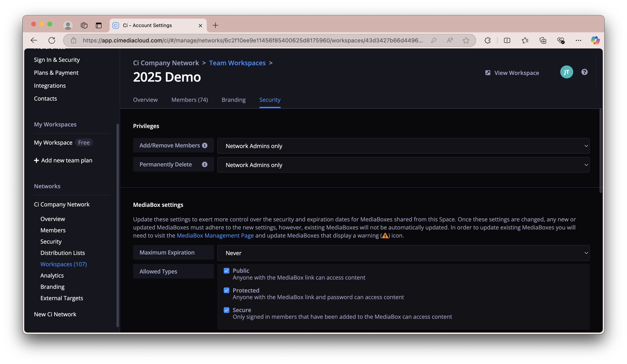Open Workspaces (107) in the sidebar

tap(64, 264)
